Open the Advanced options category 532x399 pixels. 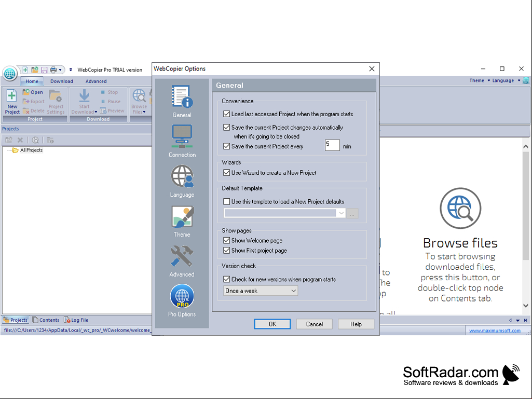pos(182,262)
